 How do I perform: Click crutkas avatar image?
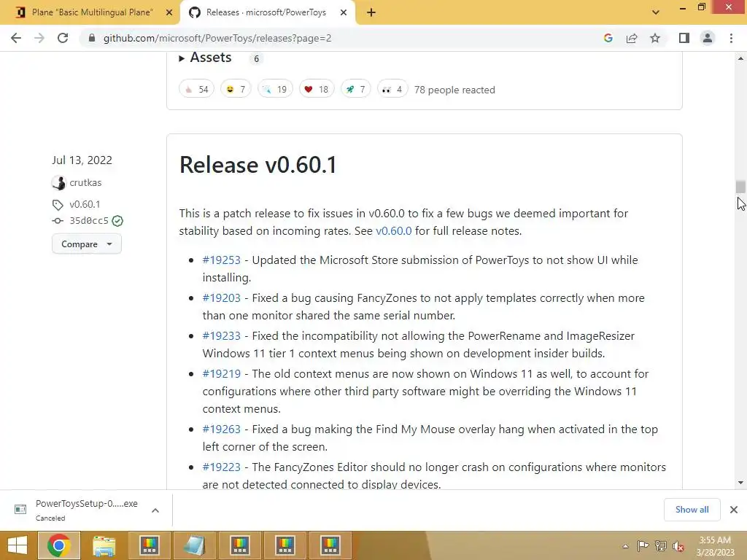[58, 182]
